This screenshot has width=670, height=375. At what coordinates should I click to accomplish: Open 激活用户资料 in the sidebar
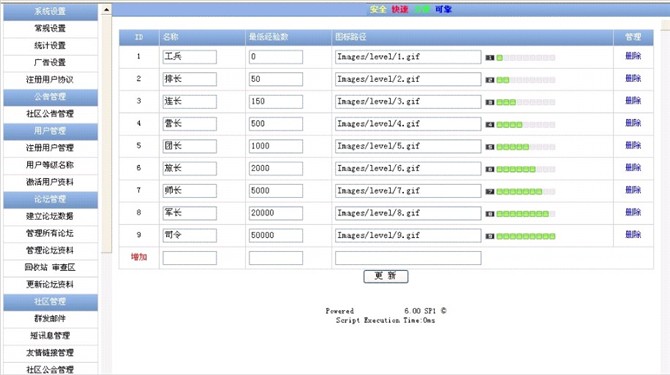pyautogui.click(x=50, y=182)
